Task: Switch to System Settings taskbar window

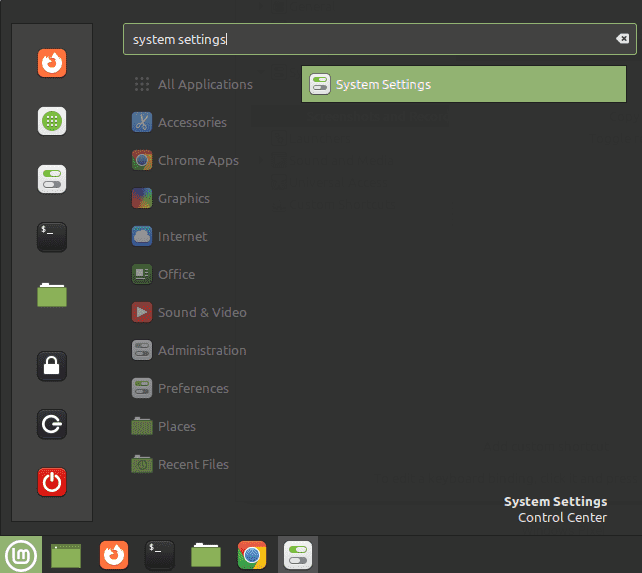Action: tap(298, 555)
